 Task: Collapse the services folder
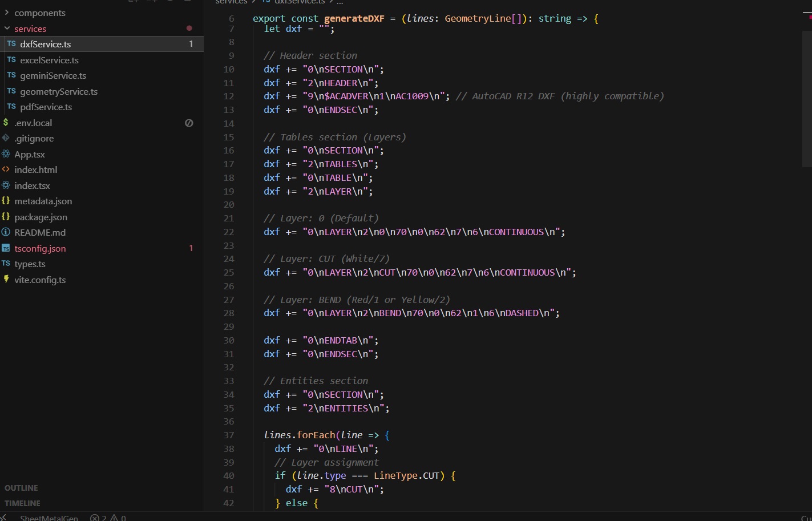pos(30,29)
